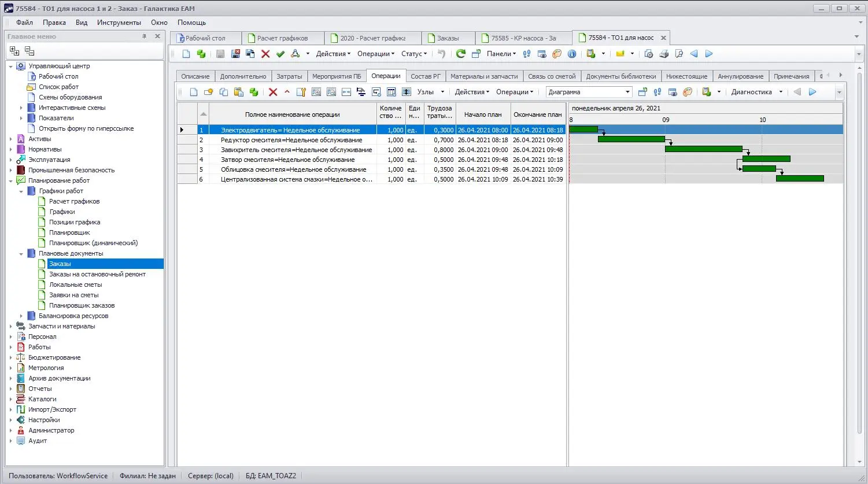Click the printer icon in main toolbar
Image resolution: width=868 pixels, height=484 pixels.
664,54
